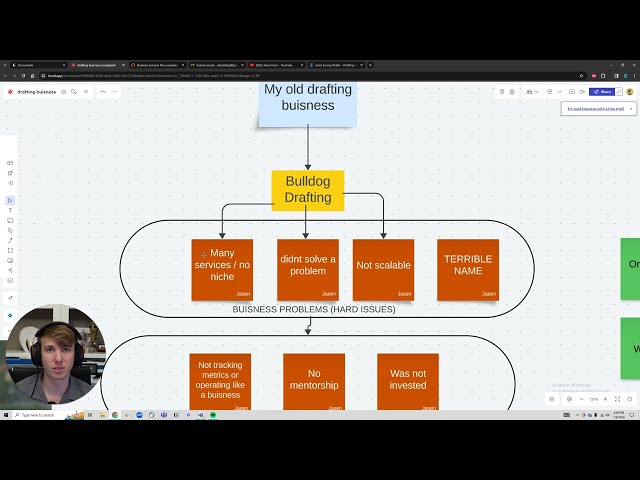This screenshot has height=480, width=640.
Task: Click the cloud saved status icon
Action: tap(64, 92)
